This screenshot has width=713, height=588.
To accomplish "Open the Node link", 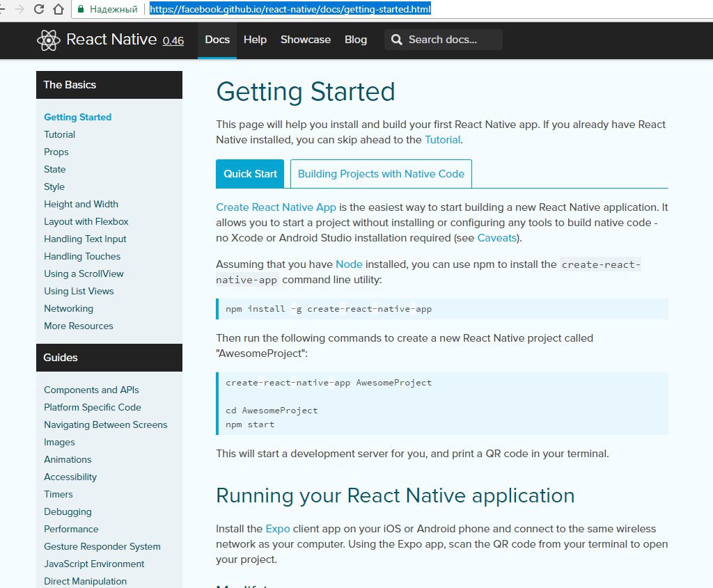I will click(x=349, y=264).
